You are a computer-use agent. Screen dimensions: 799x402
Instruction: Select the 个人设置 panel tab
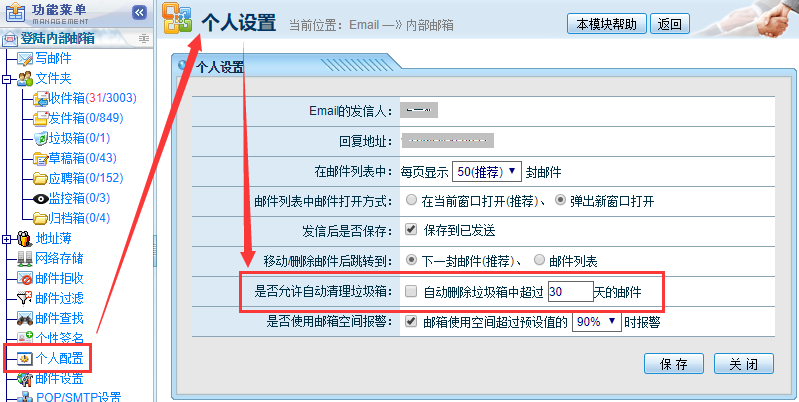[219, 67]
